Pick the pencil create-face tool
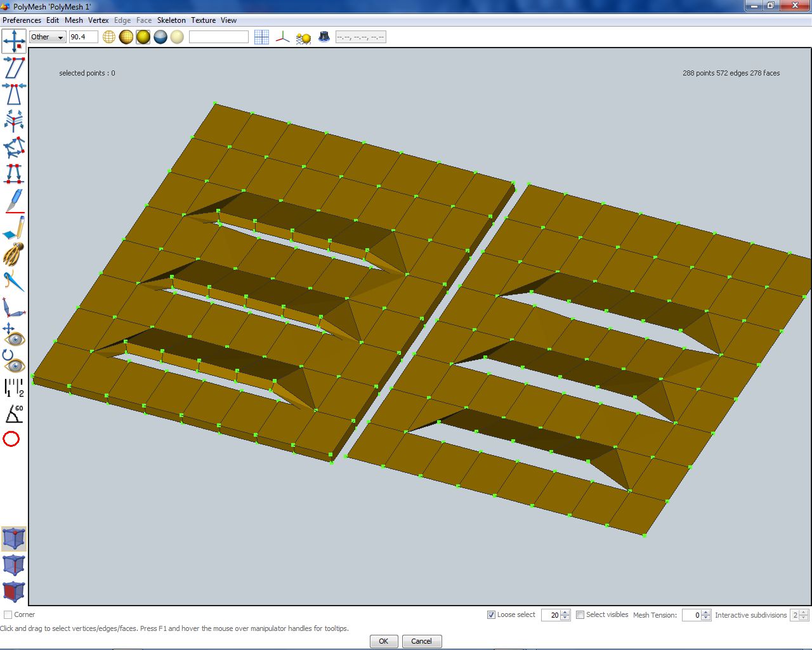Screen dimensions: 812x650 pos(13,227)
